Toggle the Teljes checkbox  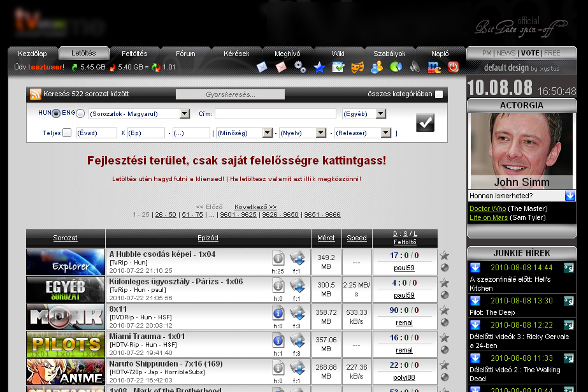pos(67,133)
